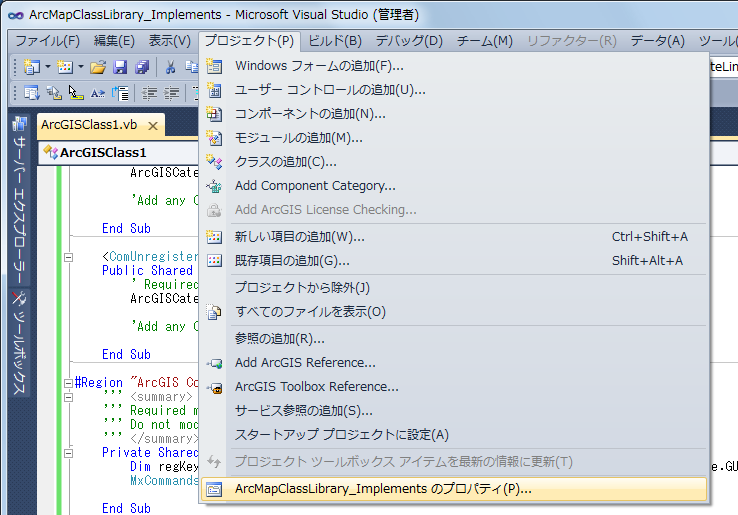Click the toggle-outlining icon beside Complete Word
Image resolution: width=738 pixels, height=515 pixels.
point(120,93)
